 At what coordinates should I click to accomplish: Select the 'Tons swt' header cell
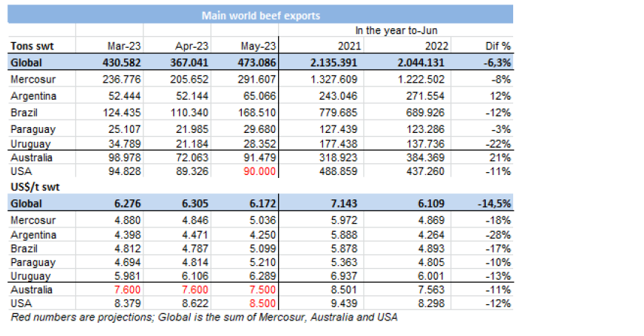click(31, 47)
